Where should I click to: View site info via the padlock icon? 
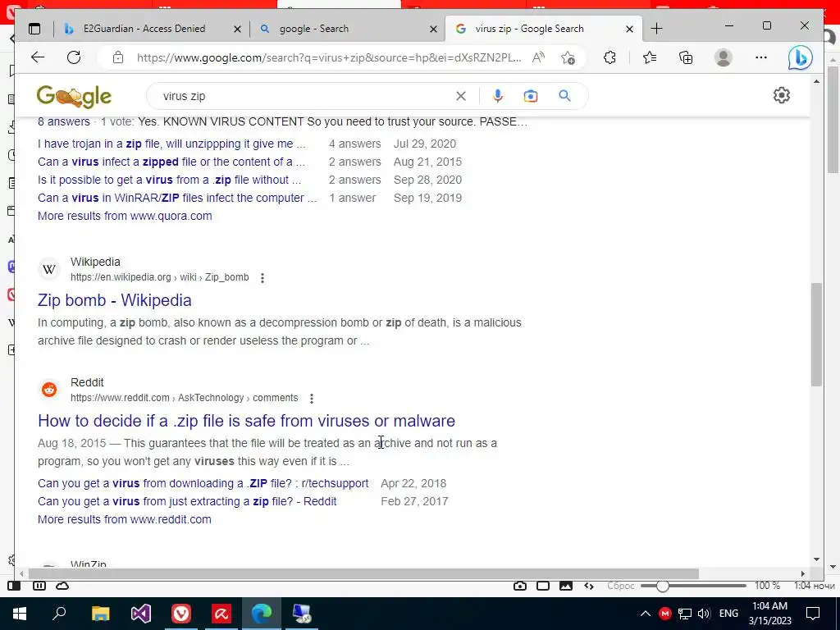click(x=118, y=57)
